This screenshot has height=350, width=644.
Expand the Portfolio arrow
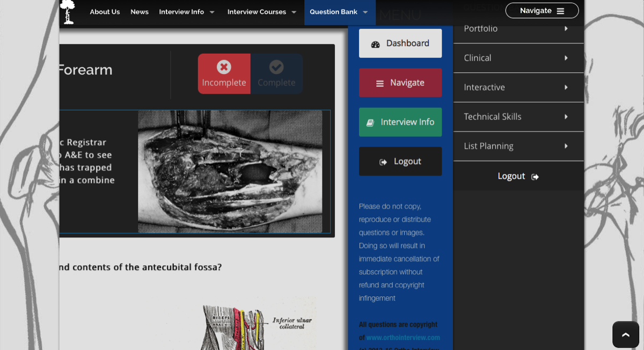click(566, 28)
